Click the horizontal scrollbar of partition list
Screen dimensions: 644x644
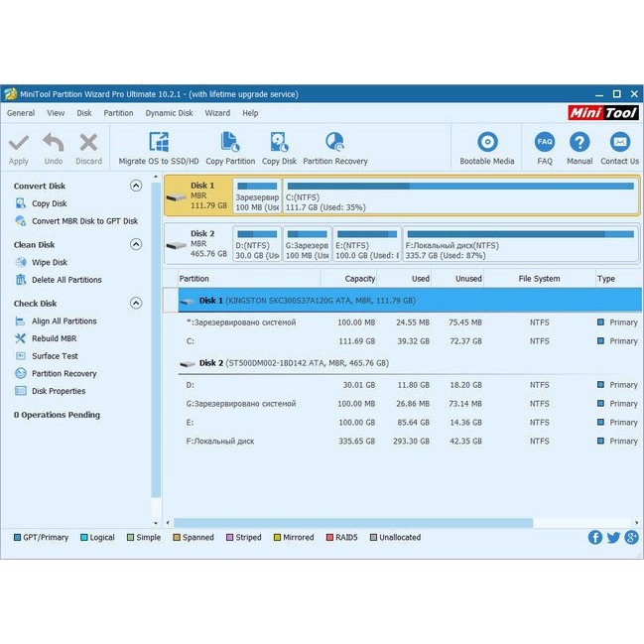click(x=353, y=523)
